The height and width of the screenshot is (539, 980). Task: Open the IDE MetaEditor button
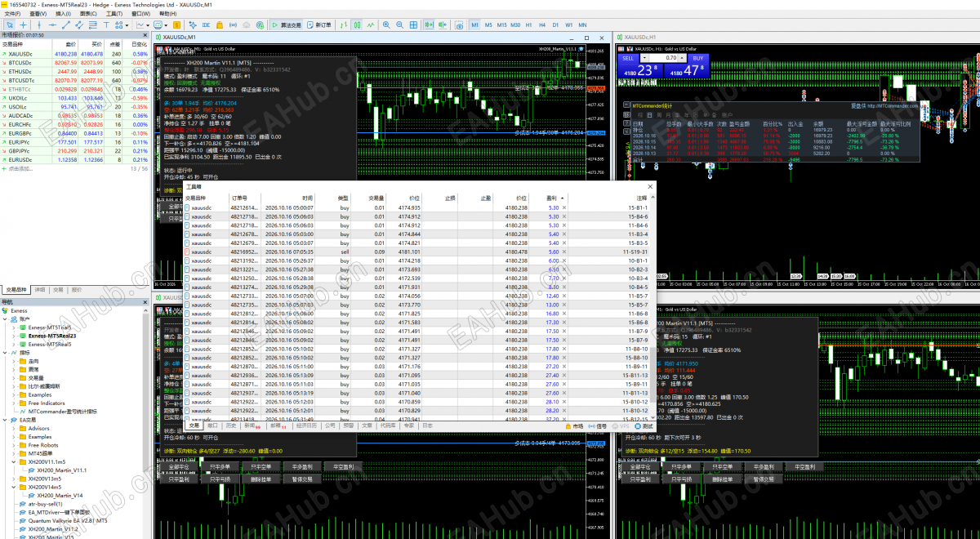[x=205, y=25]
